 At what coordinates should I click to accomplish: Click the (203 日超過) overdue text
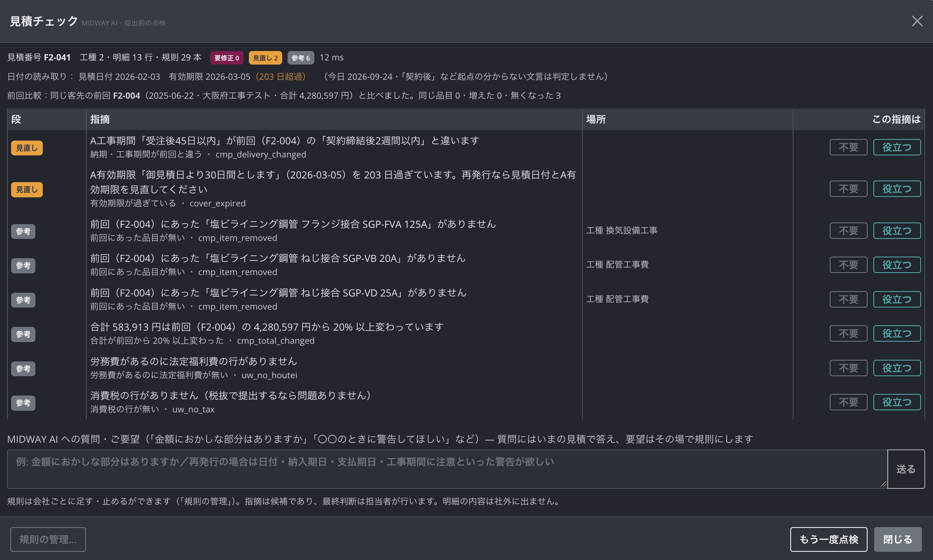point(281,76)
